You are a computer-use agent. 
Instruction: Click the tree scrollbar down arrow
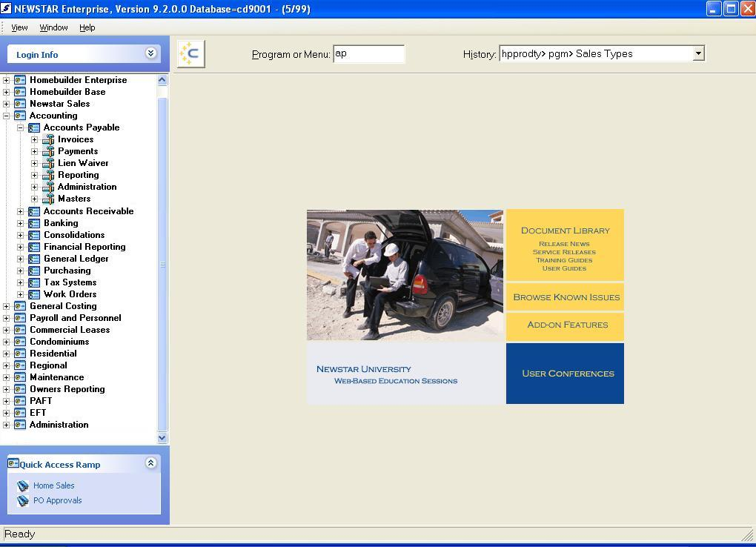(x=162, y=438)
